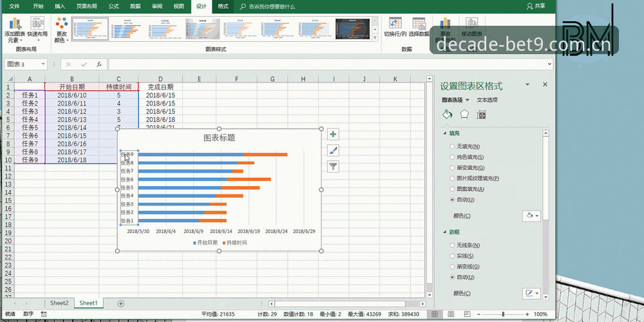Expand the formula bar
The height and width of the screenshot is (322, 644).
[550, 64]
